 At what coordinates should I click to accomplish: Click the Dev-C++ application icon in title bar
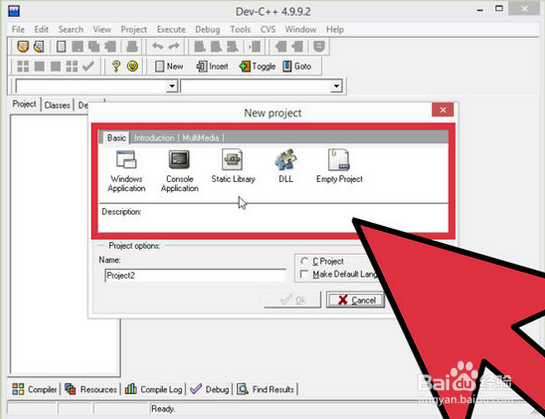(14, 10)
